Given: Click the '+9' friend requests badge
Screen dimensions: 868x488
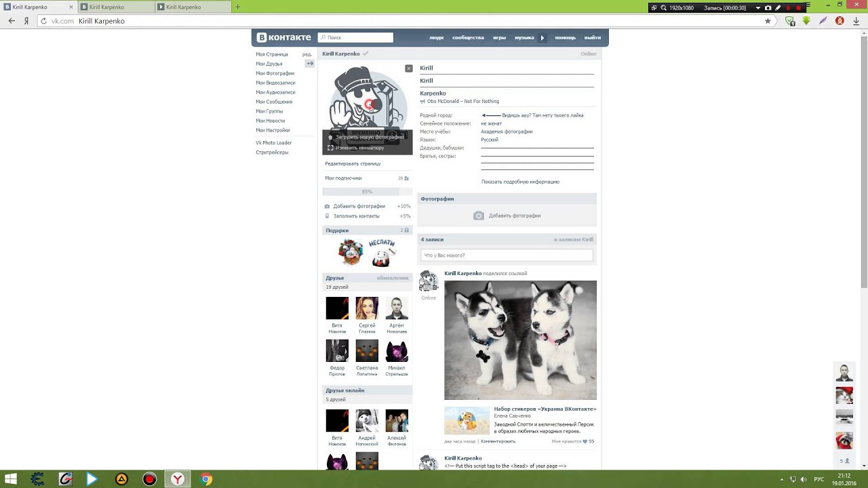Looking at the screenshot, I should [310, 64].
